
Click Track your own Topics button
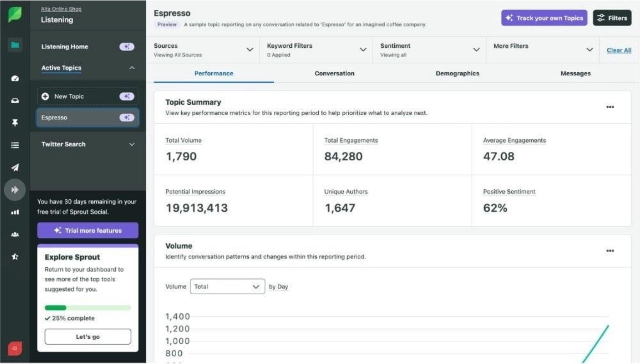click(545, 18)
